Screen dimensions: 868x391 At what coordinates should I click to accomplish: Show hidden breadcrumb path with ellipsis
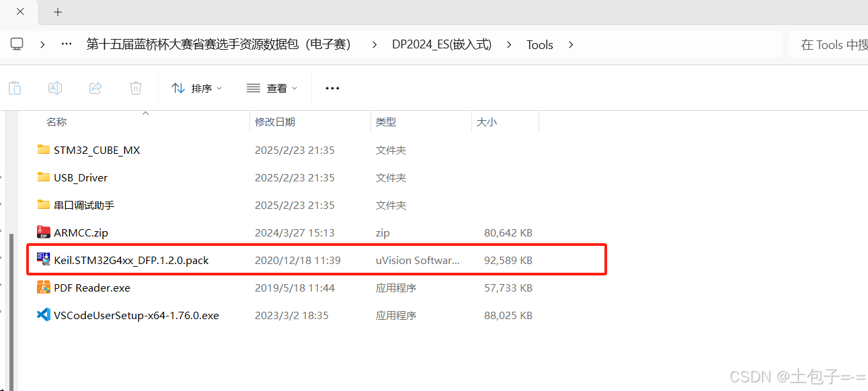(x=67, y=44)
